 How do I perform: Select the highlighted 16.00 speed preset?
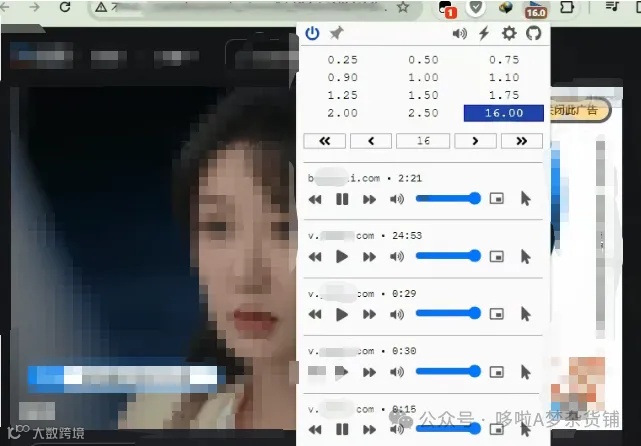tap(504, 113)
